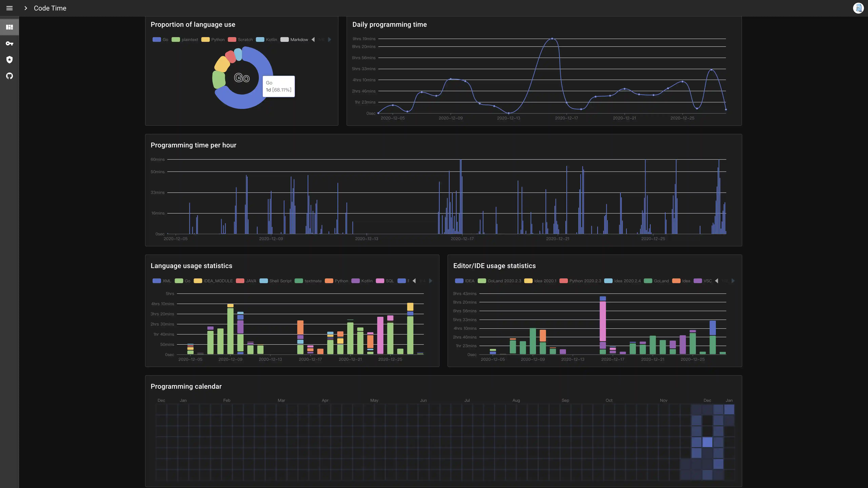The height and width of the screenshot is (488, 868).
Task: Go to previous legend page in Editor/IDE statistics
Action: (x=716, y=281)
